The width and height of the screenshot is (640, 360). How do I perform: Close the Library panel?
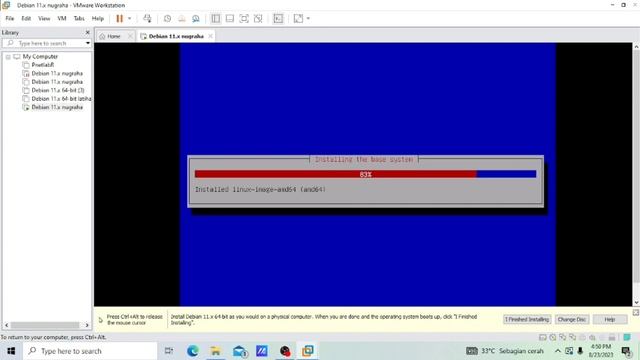coord(87,32)
